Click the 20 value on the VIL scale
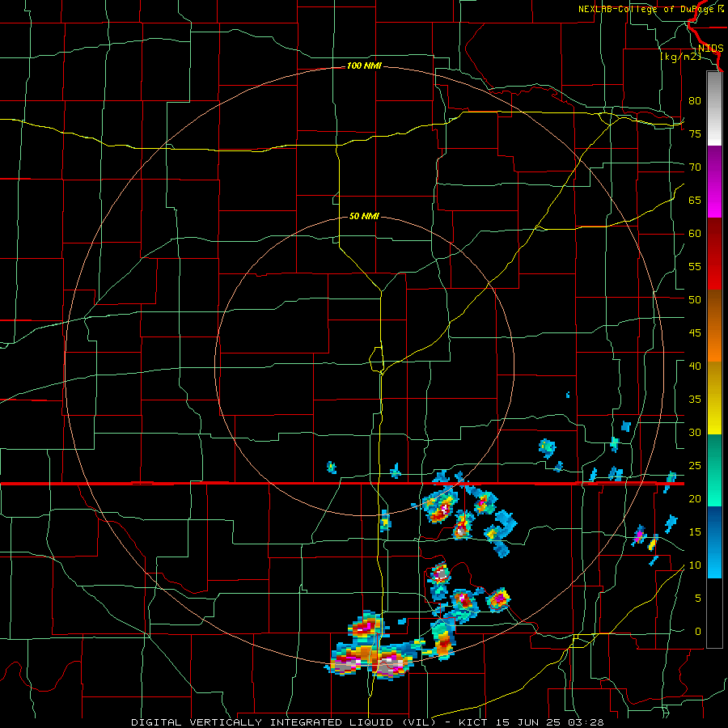 pyautogui.click(x=695, y=498)
